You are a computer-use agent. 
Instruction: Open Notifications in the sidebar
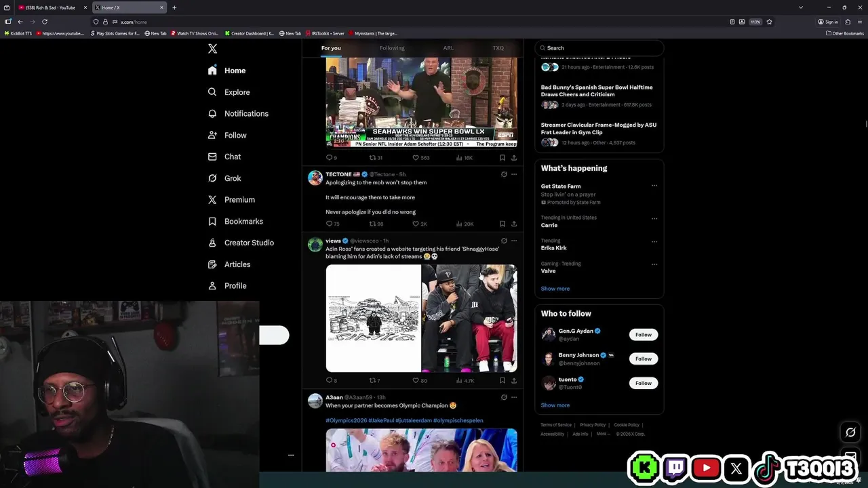pyautogui.click(x=238, y=114)
